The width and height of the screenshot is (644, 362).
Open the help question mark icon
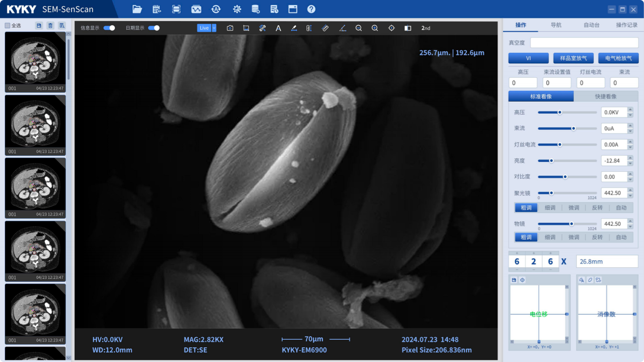311,9
